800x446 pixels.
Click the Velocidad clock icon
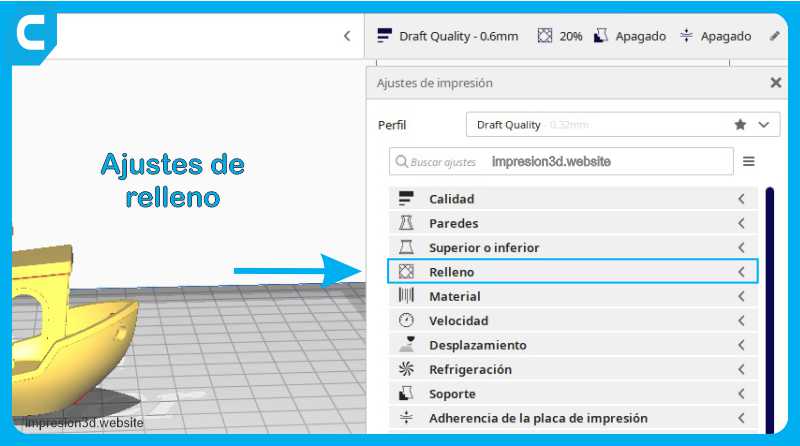click(x=406, y=320)
